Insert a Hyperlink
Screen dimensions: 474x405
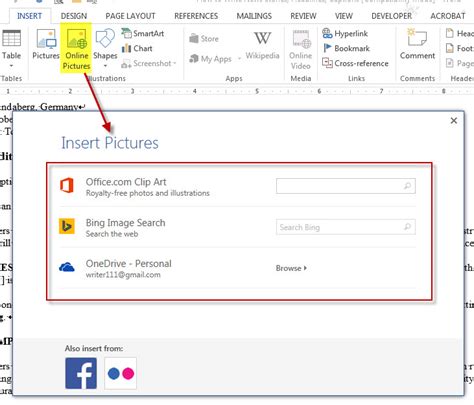[345, 33]
